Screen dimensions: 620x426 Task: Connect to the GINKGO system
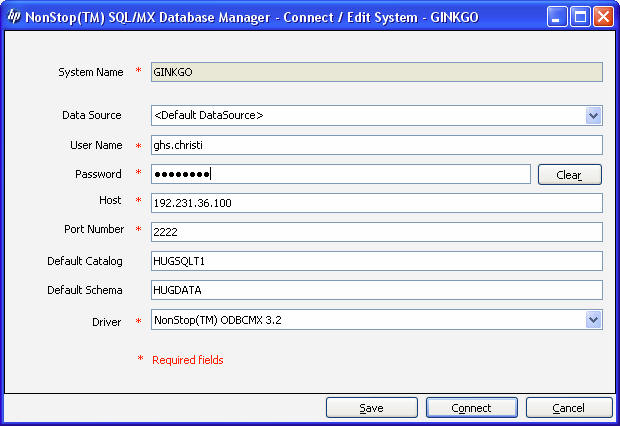tap(471, 408)
